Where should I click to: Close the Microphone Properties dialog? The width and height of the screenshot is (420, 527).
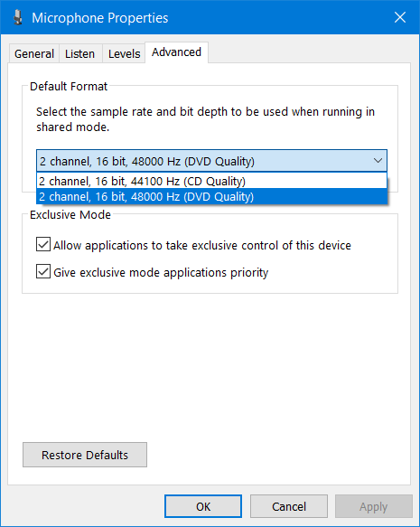(x=400, y=17)
